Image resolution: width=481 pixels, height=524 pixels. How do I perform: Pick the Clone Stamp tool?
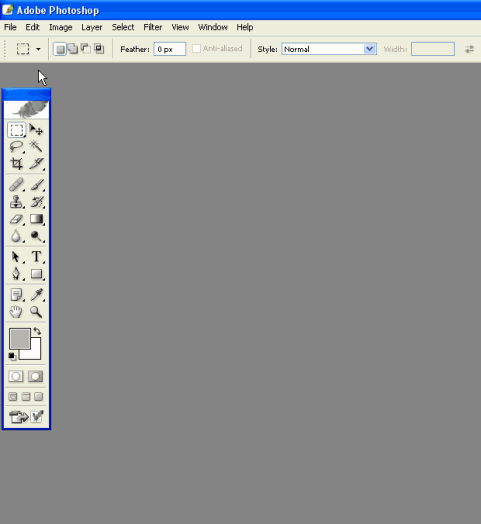16,202
